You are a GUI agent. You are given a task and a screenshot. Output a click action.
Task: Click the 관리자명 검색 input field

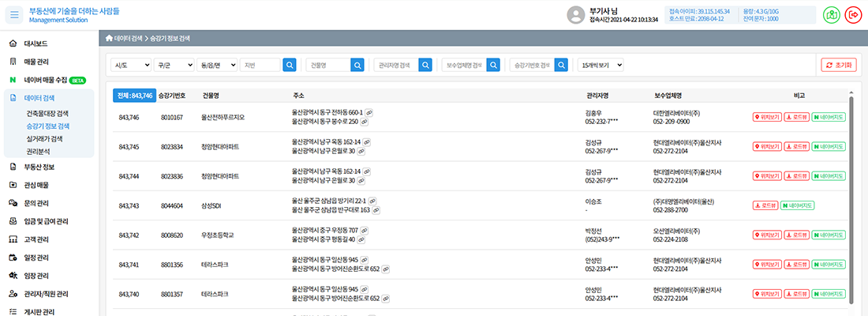coord(396,65)
